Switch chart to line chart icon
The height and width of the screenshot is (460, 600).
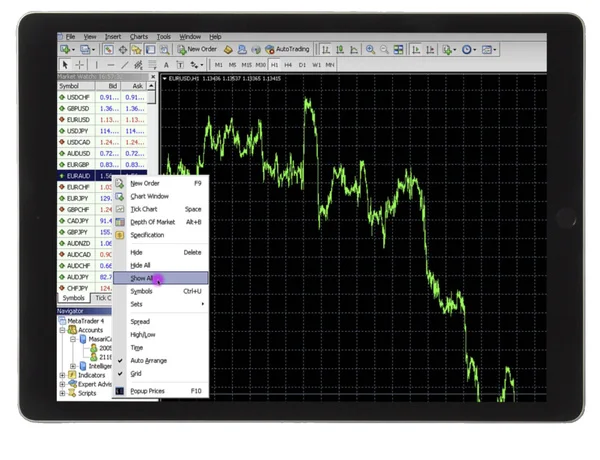click(354, 49)
